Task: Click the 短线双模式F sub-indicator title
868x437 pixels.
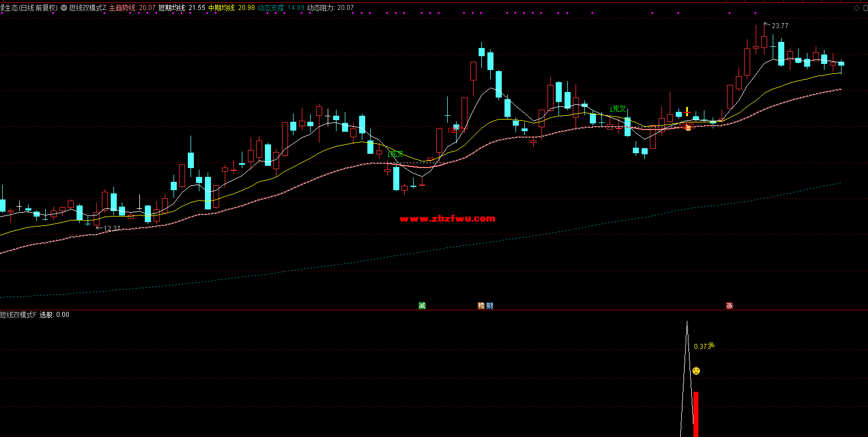Action: click(x=18, y=315)
